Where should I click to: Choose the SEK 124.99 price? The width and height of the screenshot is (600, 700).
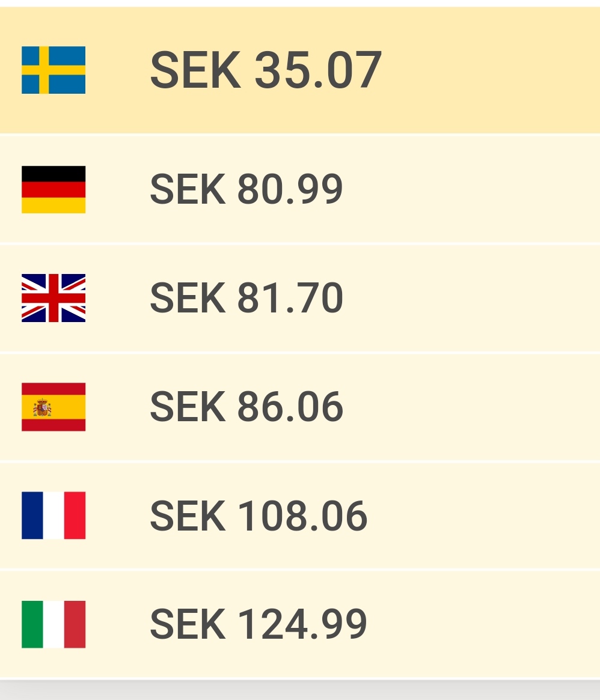pyautogui.click(x=259, y=624)
